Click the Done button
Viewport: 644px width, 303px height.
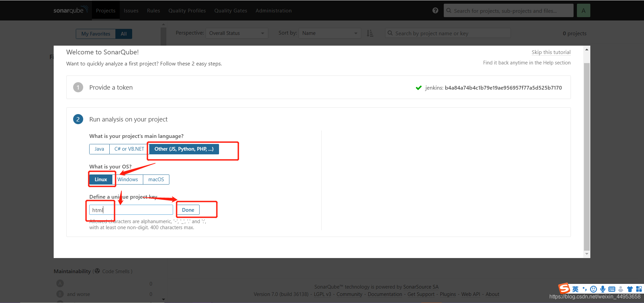tap(188, 210)
